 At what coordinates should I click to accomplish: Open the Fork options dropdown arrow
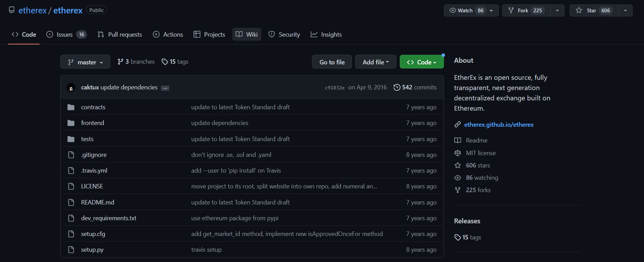pos(557,10)
